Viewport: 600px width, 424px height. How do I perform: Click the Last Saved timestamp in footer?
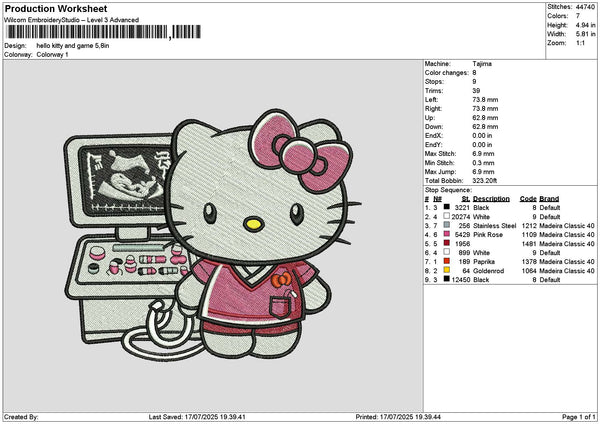(197, 417)
